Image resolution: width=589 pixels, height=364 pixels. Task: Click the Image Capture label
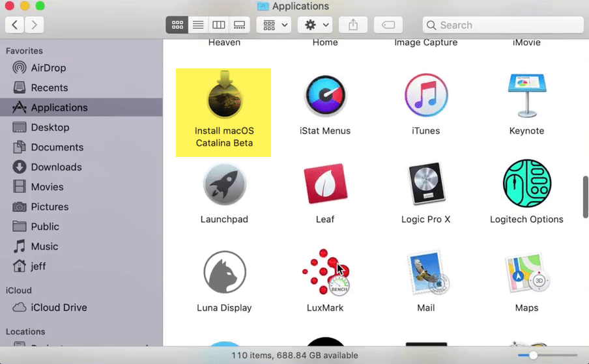(426, 42)
